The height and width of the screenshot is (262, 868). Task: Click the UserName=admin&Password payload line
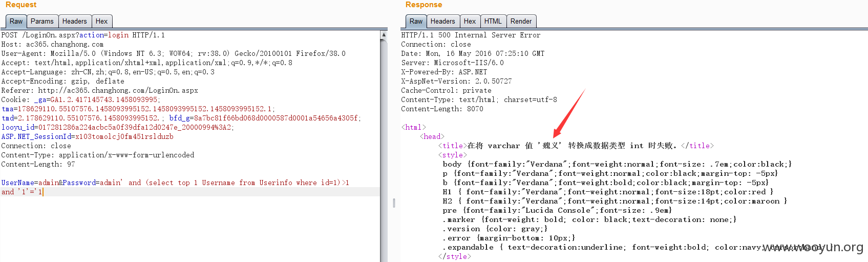(175, 183)
